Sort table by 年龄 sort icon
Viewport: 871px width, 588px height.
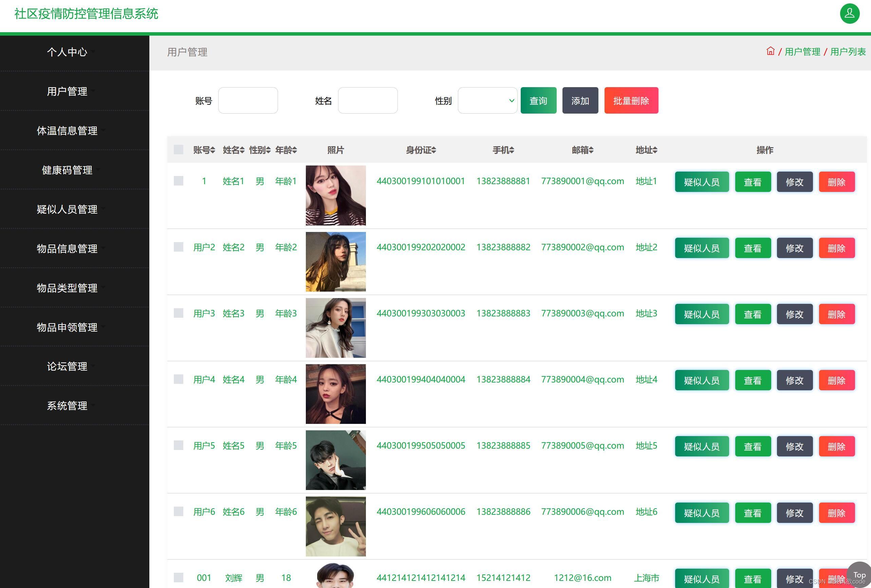(x=295, y=150)
